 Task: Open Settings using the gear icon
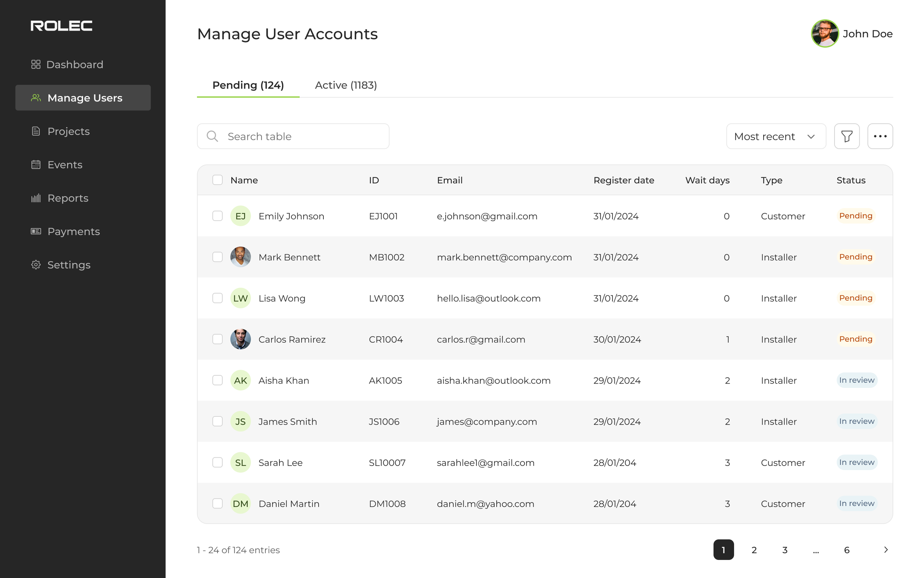click(x=36, y=264)
